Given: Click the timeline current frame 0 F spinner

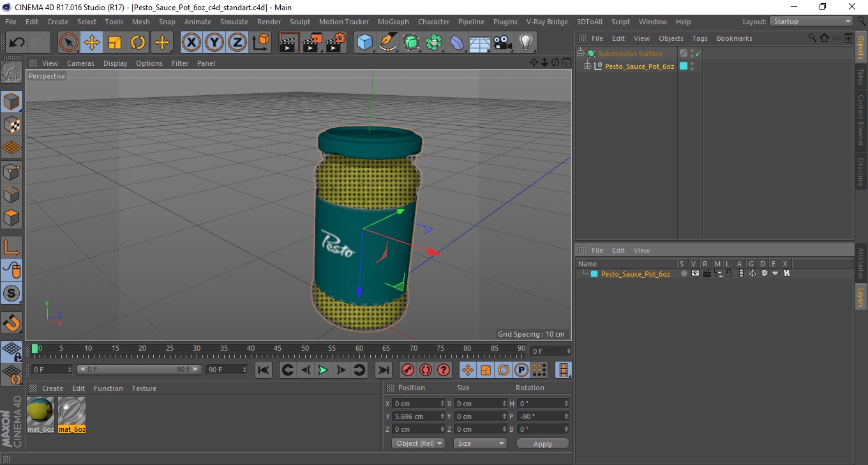Looking at the screenshot, I should pos(551,351).
